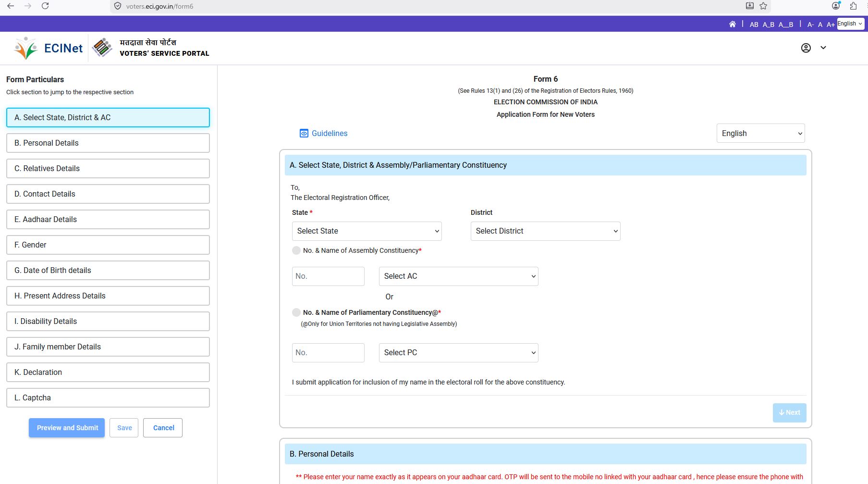Click Preview and Submit button
The width and height of the screenshot is (868, 484).
pyautogui.click(x=67, y=428)
